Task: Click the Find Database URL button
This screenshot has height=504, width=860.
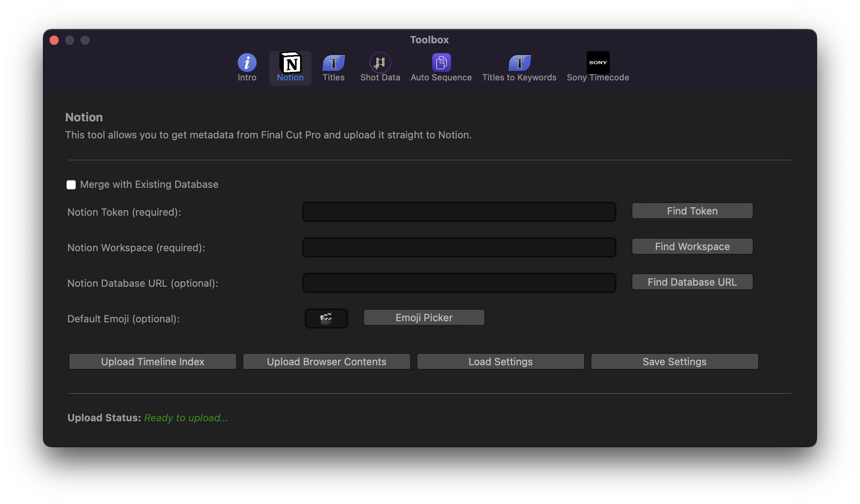Action: click(x=692, y=282)
